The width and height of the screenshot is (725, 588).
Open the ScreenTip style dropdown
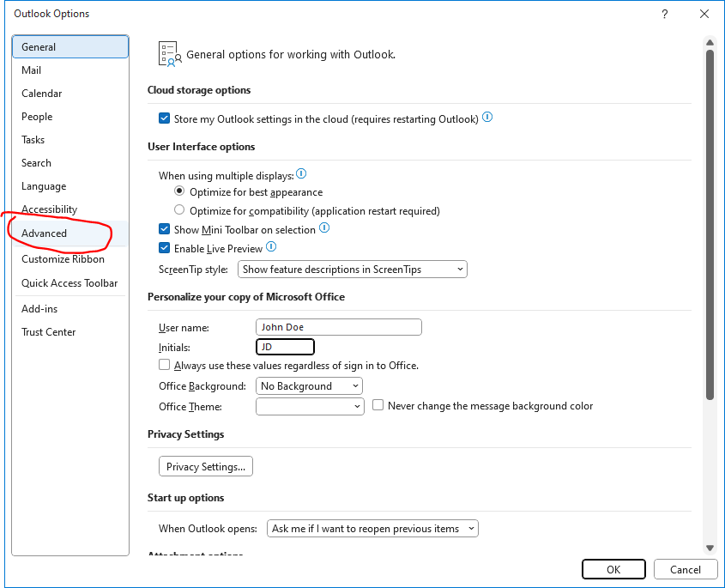pos(353,270)
